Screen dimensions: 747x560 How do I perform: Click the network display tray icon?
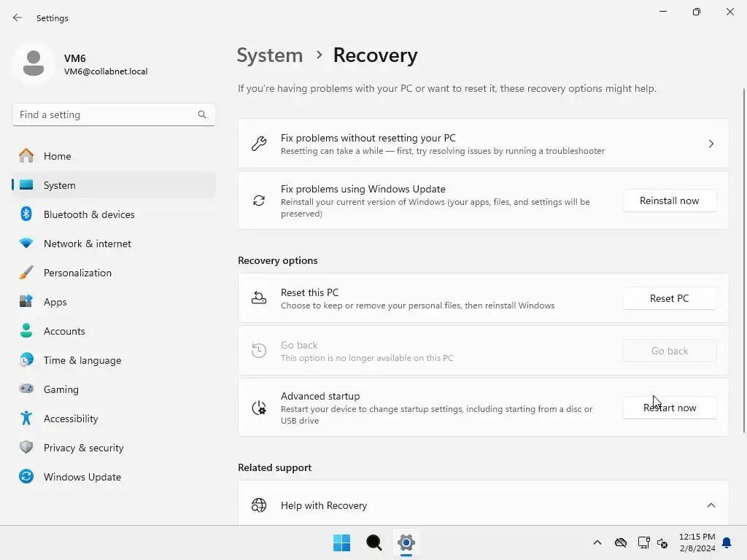[x=643, y=542]
